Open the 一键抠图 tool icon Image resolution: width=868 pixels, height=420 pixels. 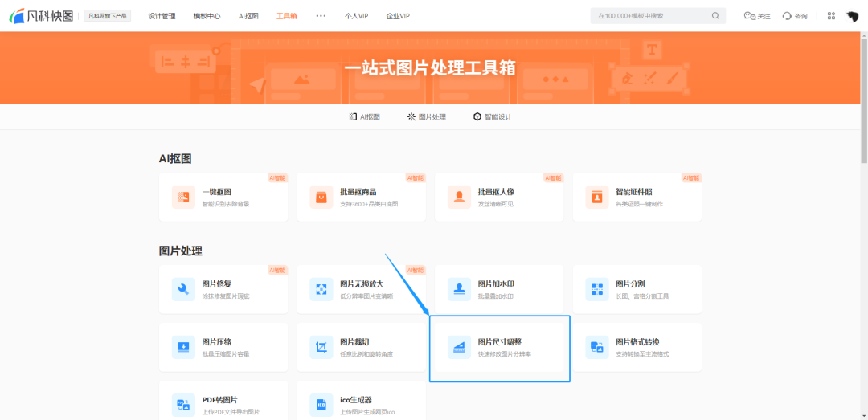tap(183, 197)
